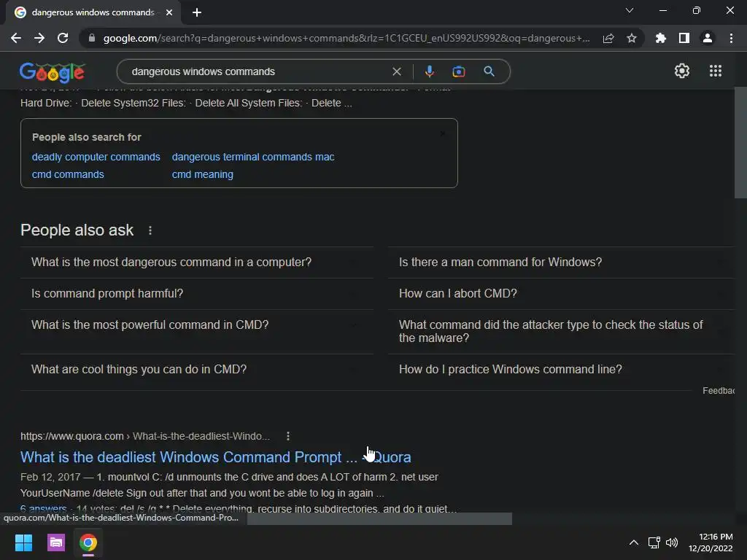Select the dangerous windows commands tab
Viewport: 747px width, 560px height.
[93, 12]
